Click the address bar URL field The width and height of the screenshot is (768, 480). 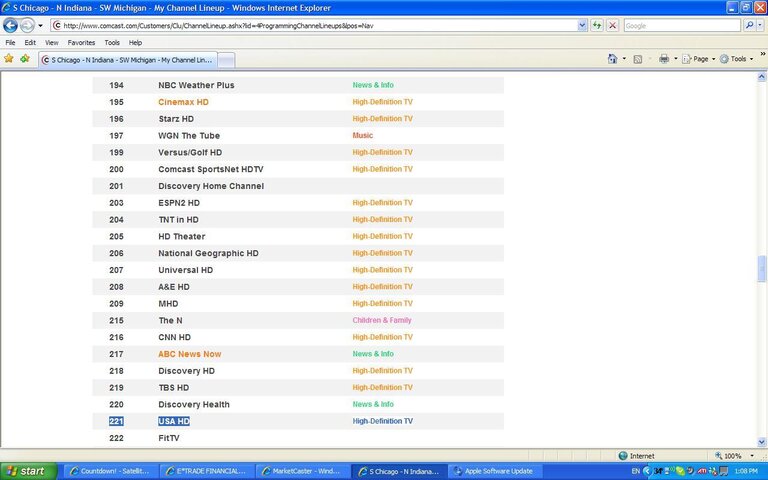(314, 25)
